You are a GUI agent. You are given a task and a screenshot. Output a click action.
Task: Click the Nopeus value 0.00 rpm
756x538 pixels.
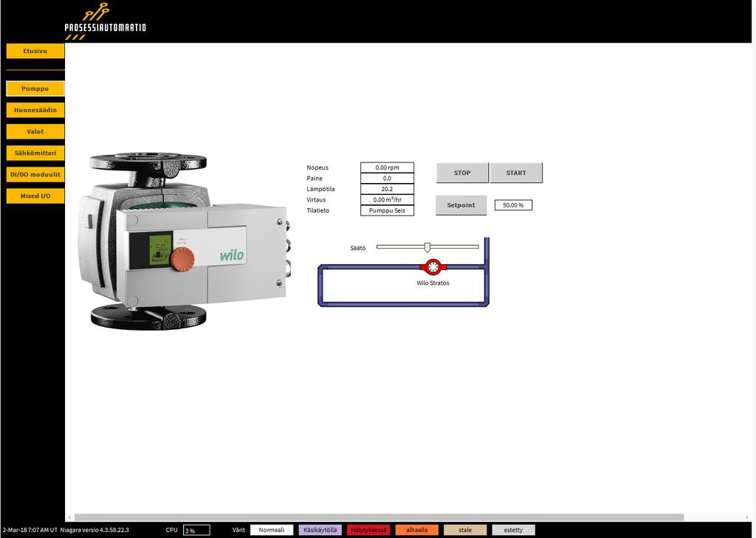pos(387,168)
